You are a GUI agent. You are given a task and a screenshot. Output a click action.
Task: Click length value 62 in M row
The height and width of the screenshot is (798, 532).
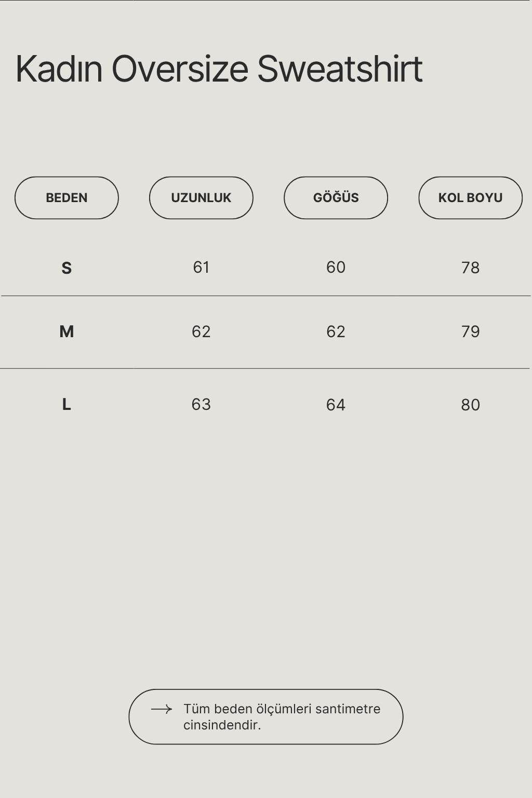[201, 331]
